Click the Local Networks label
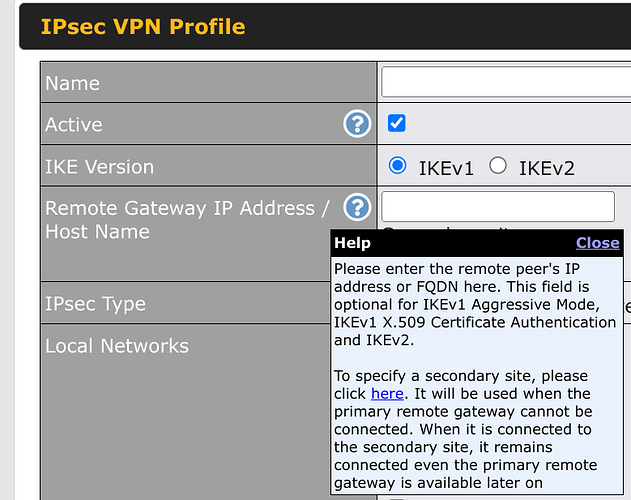The image size is (631, 500). click(117, 346)
